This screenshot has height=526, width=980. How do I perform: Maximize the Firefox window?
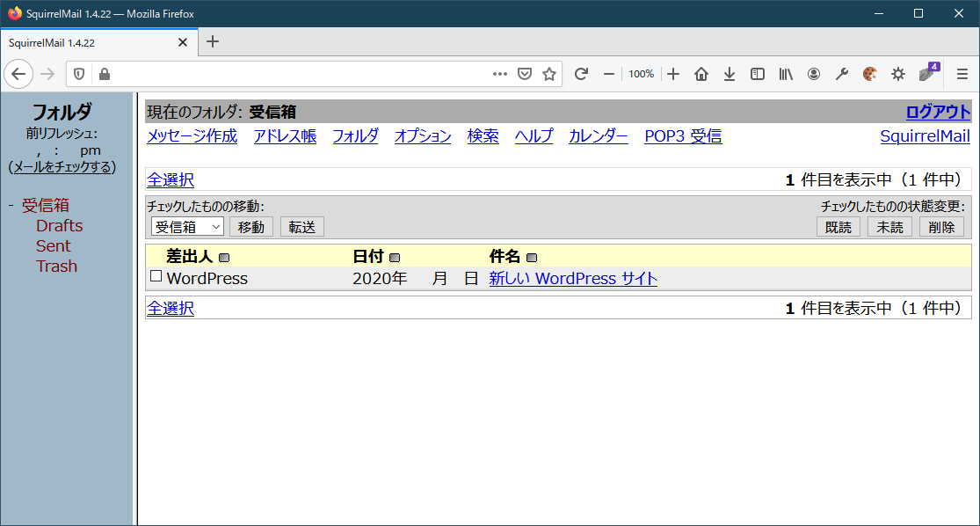click(918, 14)
